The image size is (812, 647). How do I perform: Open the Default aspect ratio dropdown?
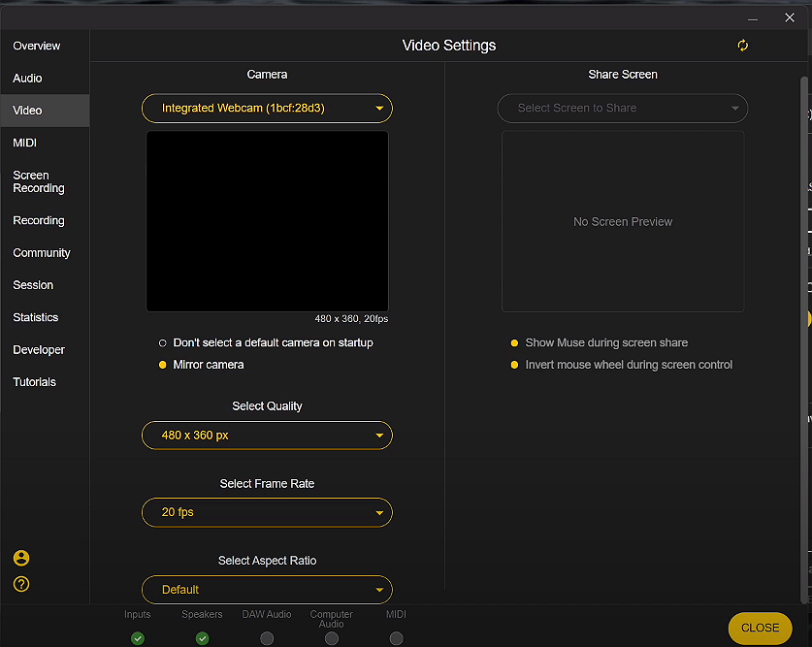(x=267, y=590)
